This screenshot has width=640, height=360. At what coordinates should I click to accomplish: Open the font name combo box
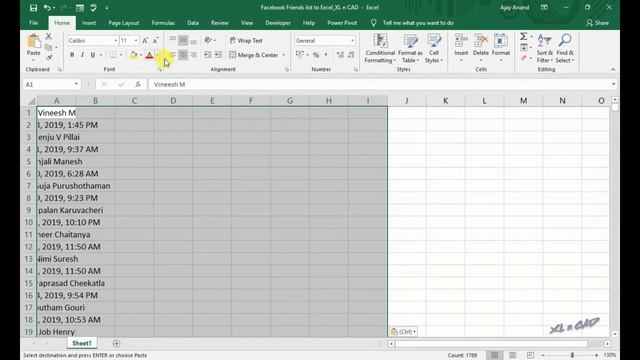click(x=93, y=40)
